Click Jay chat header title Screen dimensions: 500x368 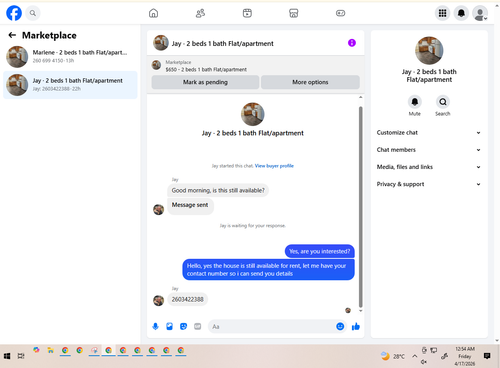point(222,43)
